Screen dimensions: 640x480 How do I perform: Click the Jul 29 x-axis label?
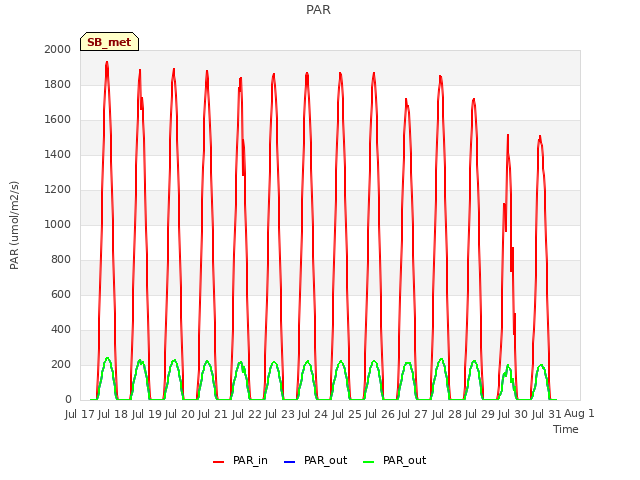coord(480,414)
